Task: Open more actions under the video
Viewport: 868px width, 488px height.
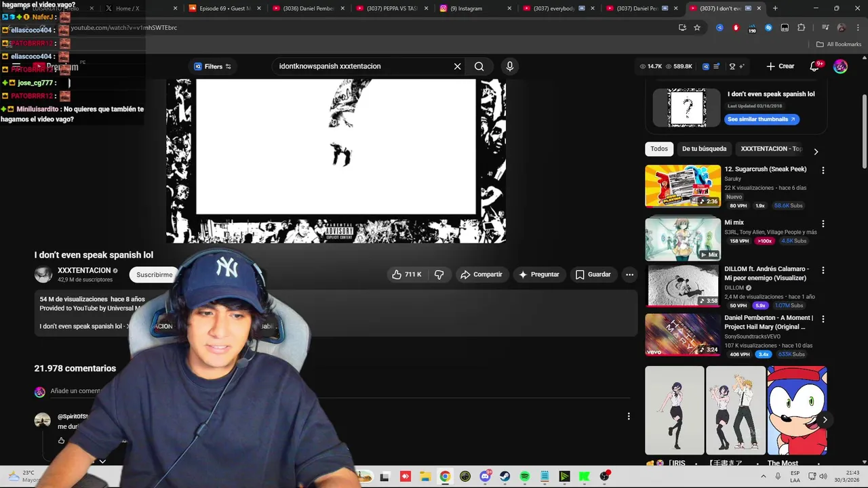Action: click(629, 274)
